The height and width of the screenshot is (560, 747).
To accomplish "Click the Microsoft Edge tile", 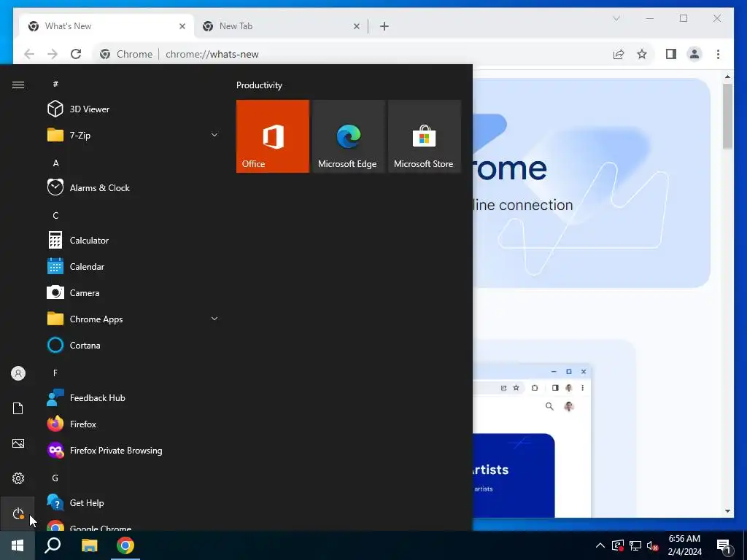I will 348,136.
